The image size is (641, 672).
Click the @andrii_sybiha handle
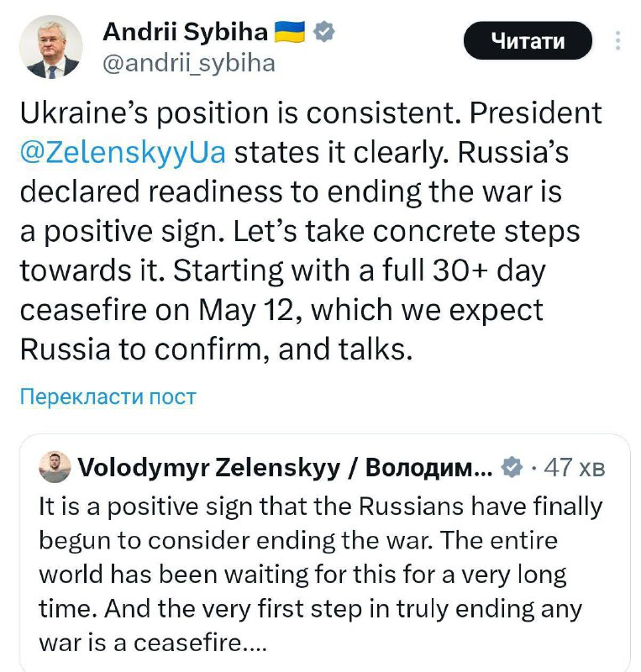[x=189, y=64]
